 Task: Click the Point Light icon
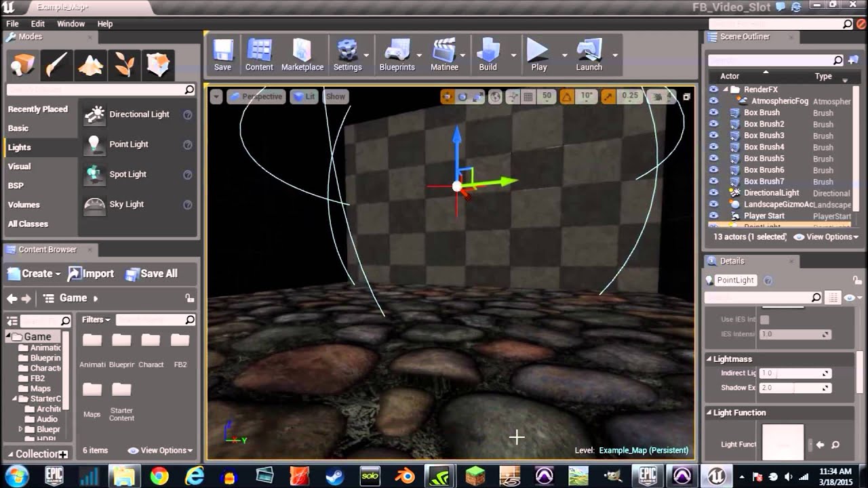point(94,144)
